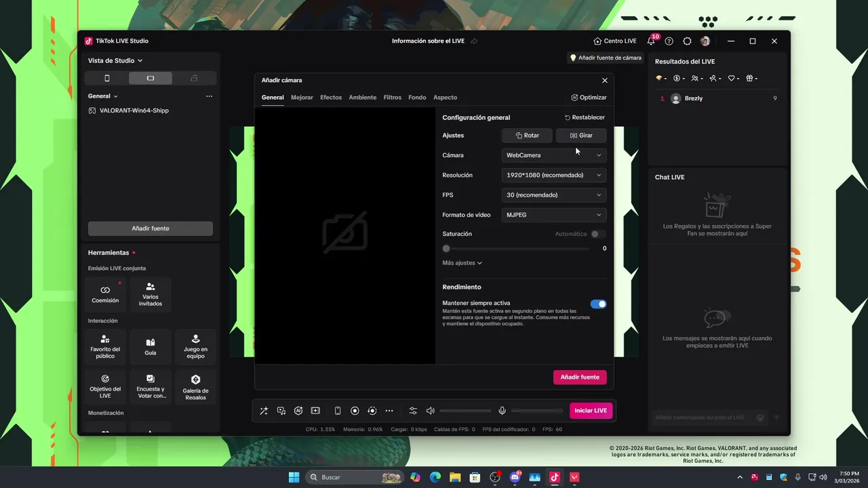Click the Optimizar button
This screenshot has width=868, height=488.
pos(589,98)
